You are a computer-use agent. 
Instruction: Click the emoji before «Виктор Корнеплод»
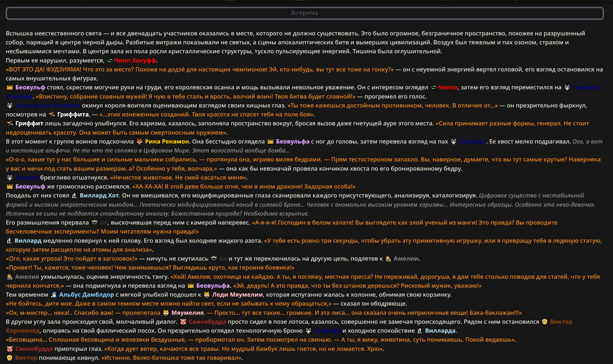(x=545, y=321)
